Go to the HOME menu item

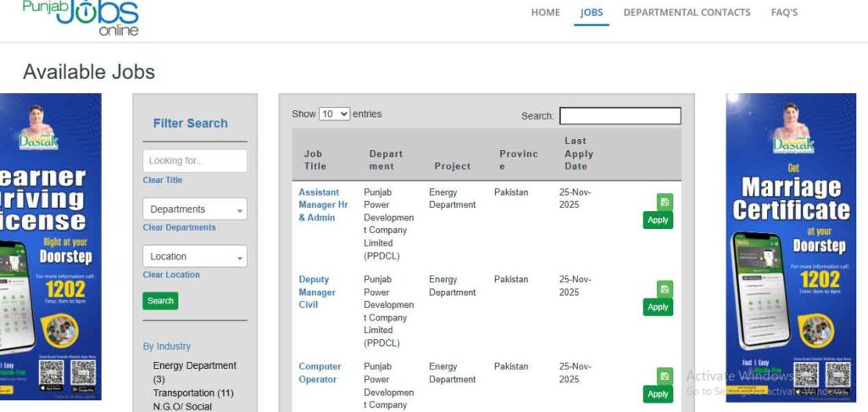(x=545, y=13)
